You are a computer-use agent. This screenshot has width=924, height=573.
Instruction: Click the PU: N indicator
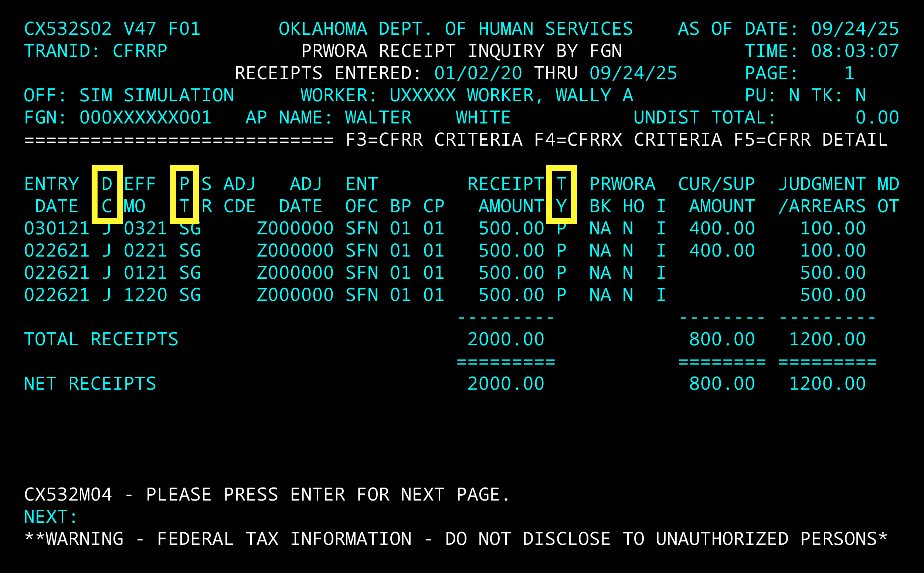(x=772, y=95)
